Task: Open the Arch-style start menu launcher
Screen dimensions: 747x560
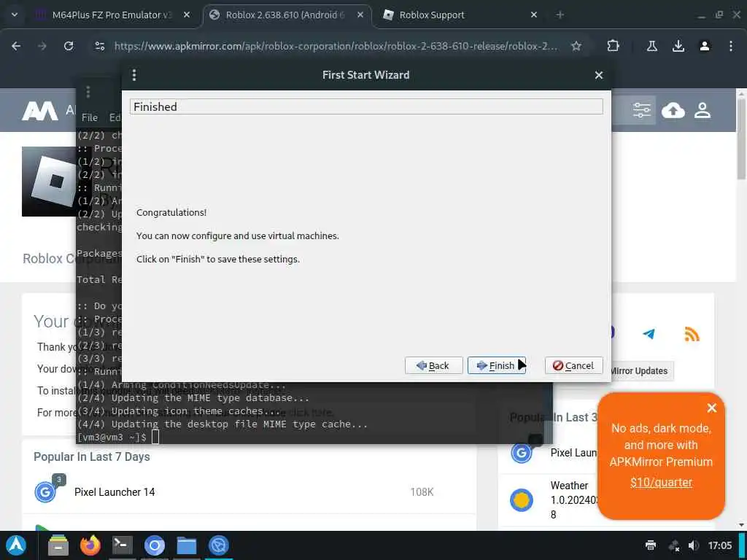Action: click(x=16, y=545)
